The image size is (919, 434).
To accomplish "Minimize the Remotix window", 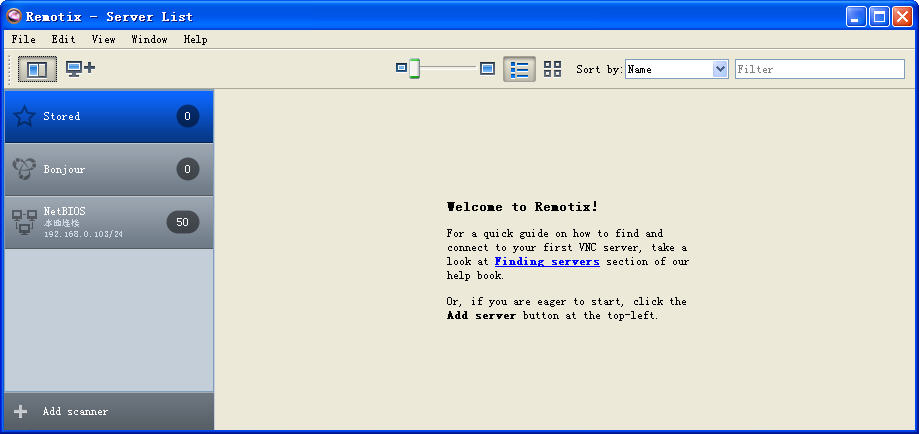I will point(856,17).
